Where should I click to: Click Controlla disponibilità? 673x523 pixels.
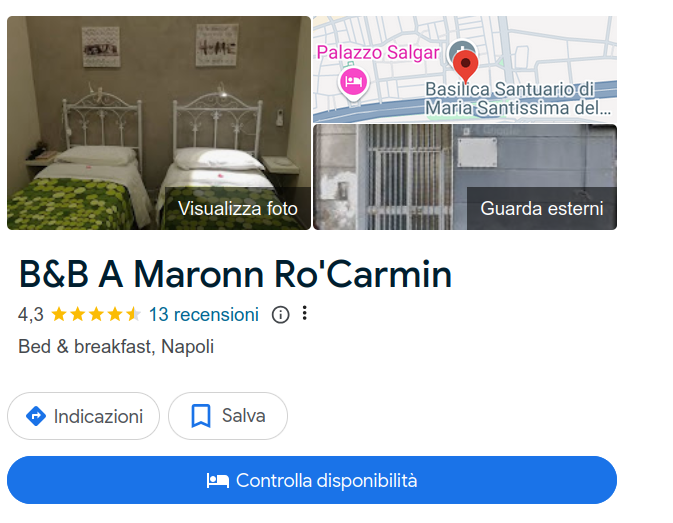[x=312, y=480]
